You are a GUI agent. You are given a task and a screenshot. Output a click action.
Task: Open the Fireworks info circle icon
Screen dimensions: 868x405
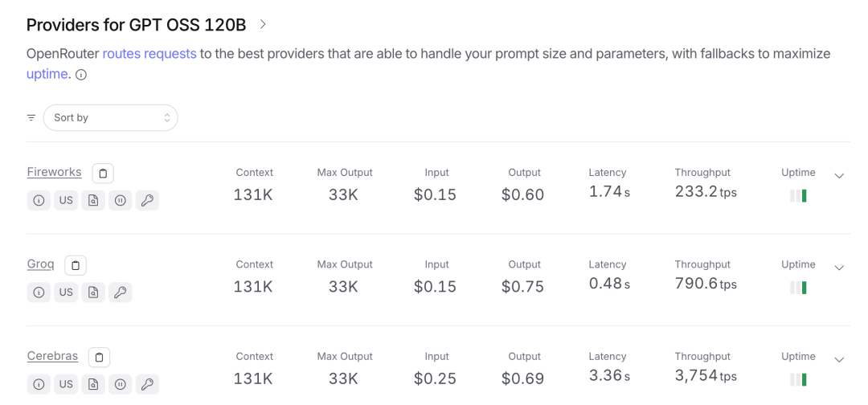coord(39,200)
